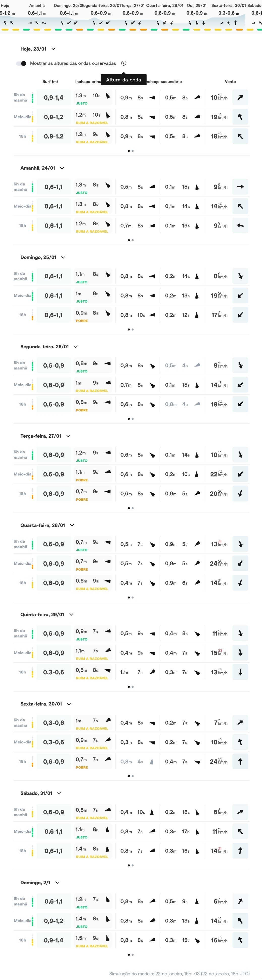The image size is (262, 980).
Task: Collapse the Hoje, 23/01 section chevron
Action: [53, 49]
